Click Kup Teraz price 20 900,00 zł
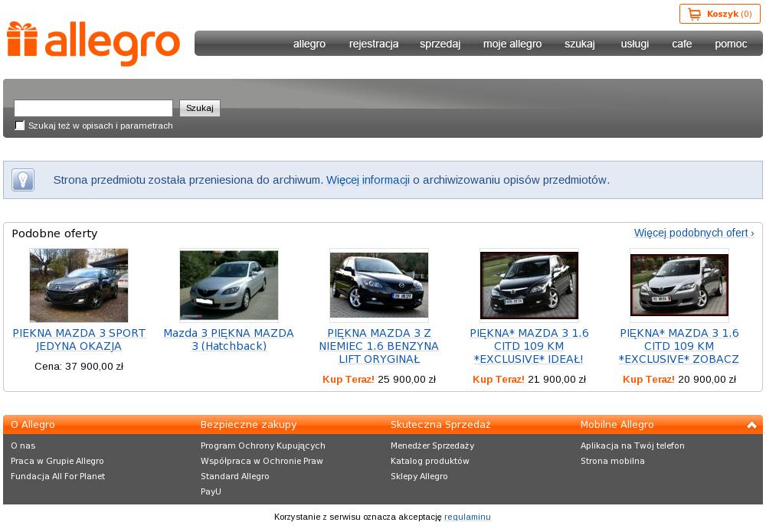 coord(679,380)
